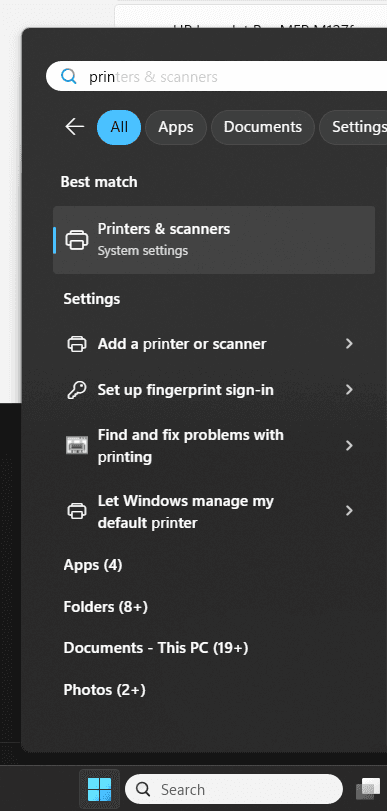This screenshot has height=811, width=387.
Task: Click the key icon for fingerprint sign-in
Action: (x=77, y=391)
